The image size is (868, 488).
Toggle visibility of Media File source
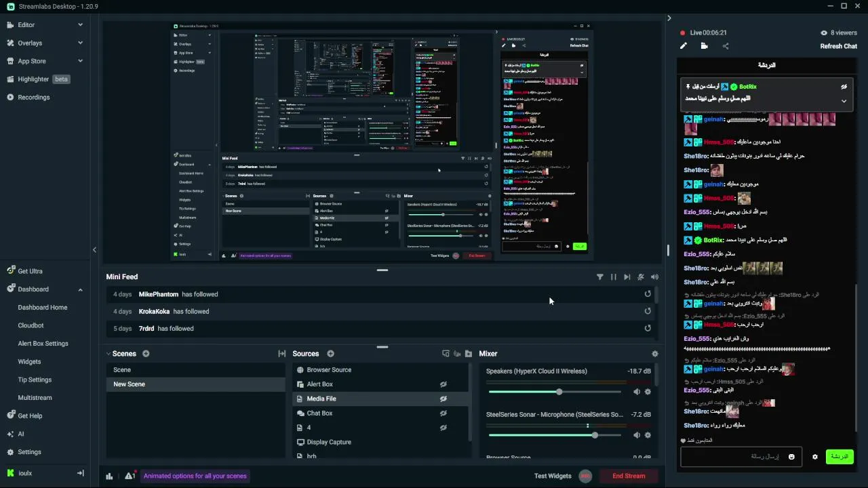pyautogui.click(x=443, y=399)
